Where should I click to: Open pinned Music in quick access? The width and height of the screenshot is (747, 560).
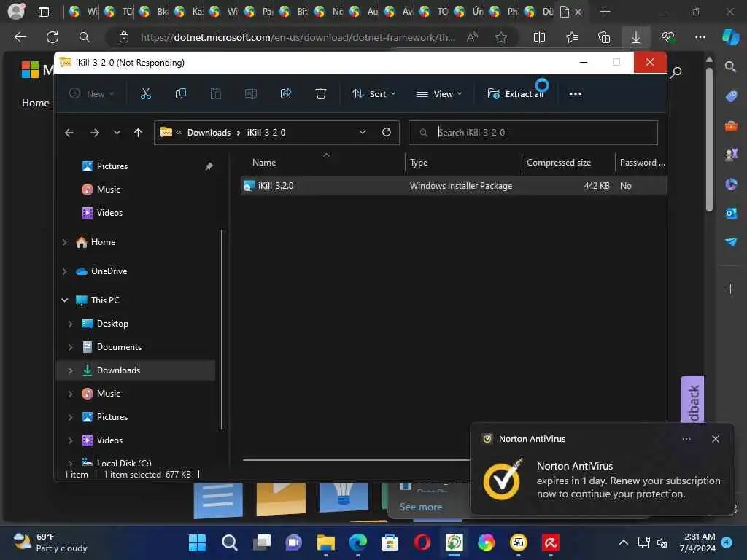tap(108, 190)
